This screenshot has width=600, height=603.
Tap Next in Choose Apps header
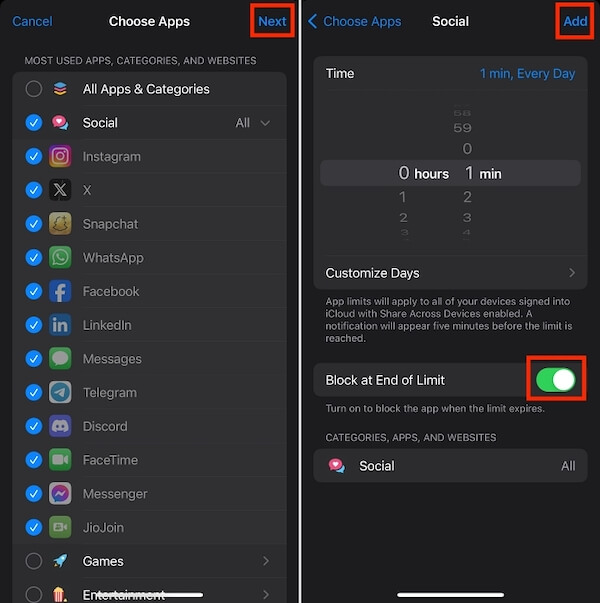point(272,21)
